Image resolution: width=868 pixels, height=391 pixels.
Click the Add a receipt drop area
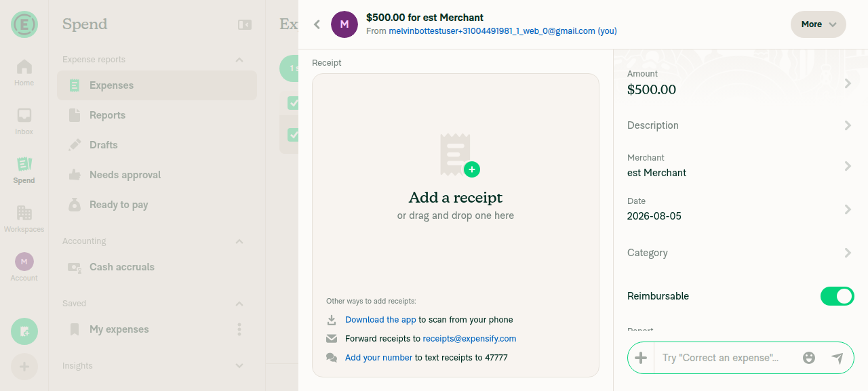tap(456, 225)
